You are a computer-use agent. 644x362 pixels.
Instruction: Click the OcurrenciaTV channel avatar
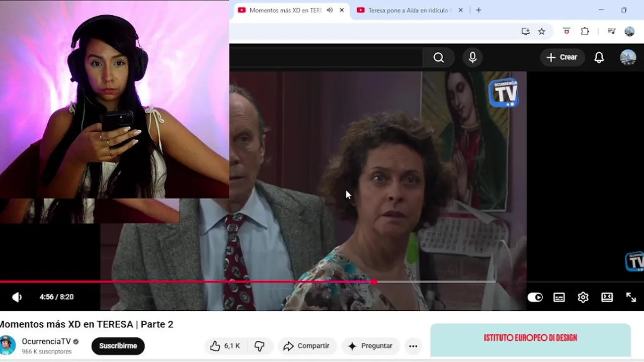[8, 345]
